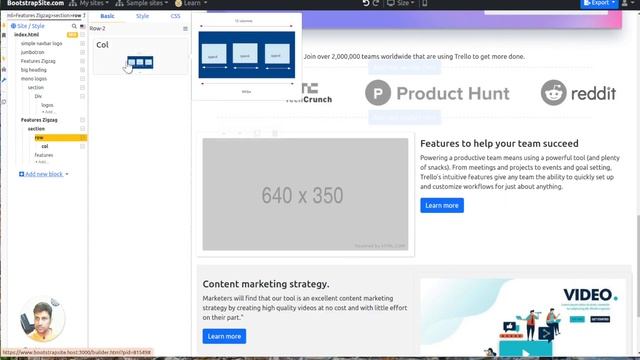Image resolution: width=640 pixels, height=360 pixels.
Task: Toggle checkbox on index.html row
Action: tap(82, 35)
